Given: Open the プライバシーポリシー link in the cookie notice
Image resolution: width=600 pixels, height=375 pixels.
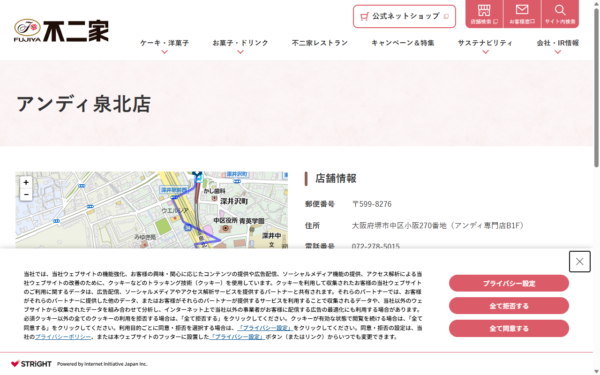Looking at the screenshot, I should click(x=63, y=337).
